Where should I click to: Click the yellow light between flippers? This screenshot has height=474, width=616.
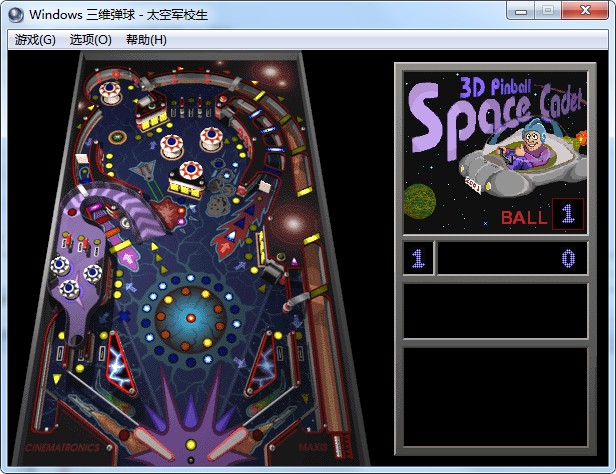point(191,445)
